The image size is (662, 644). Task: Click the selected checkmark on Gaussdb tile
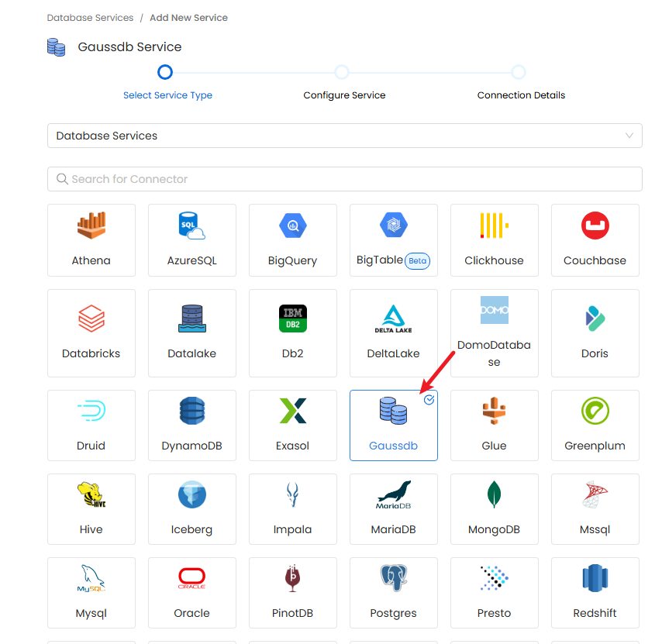429,399
